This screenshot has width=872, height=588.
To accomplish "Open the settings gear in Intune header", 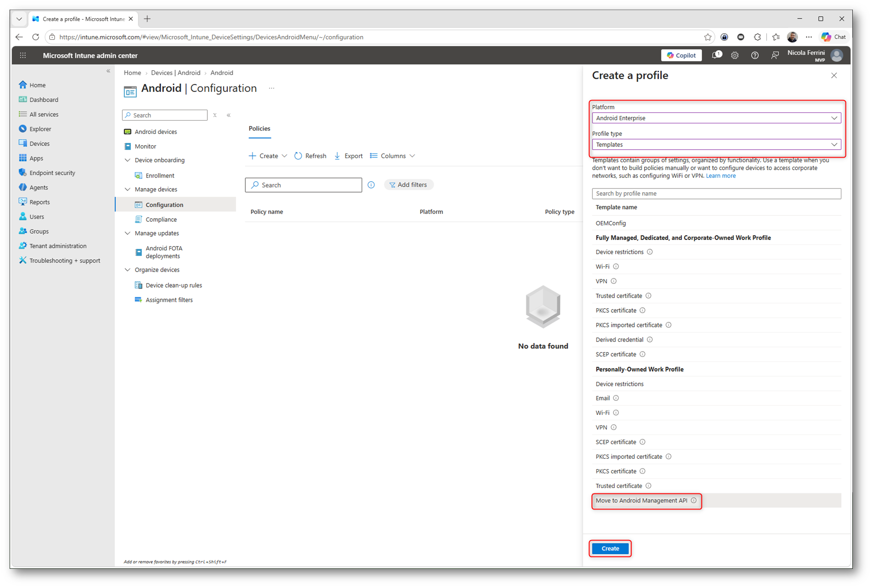I will pyautogui.click(x=735, y=56).
